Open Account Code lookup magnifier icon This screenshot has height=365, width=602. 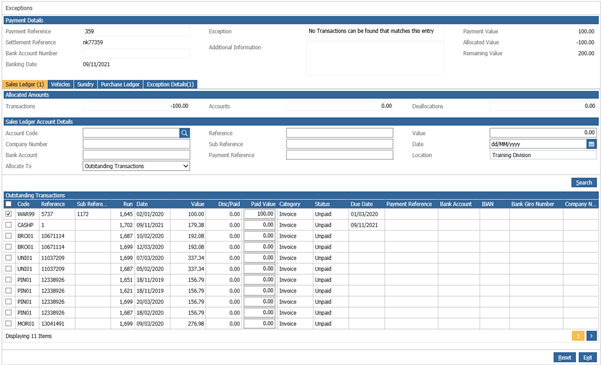(x=184, y=133)
